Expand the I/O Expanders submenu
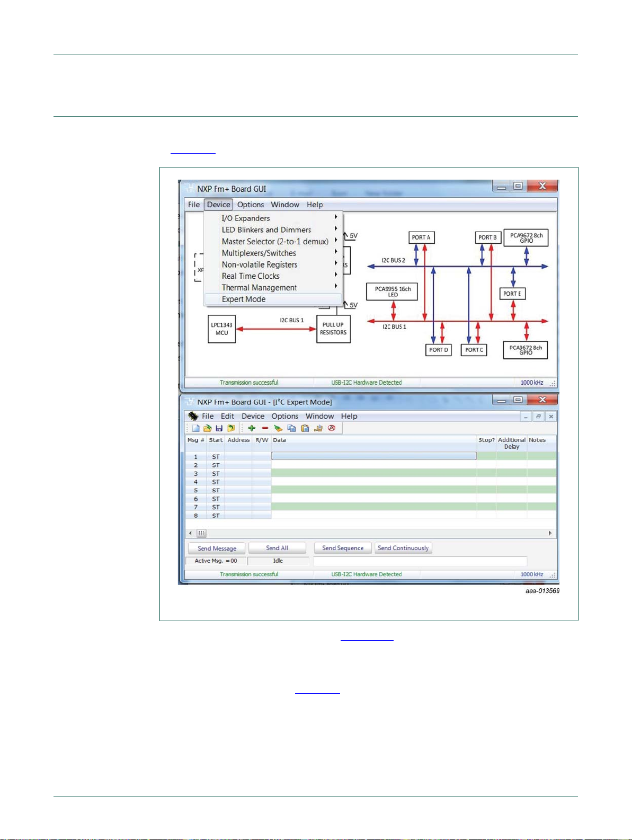Image resolution: width=632 pixels, height=840 pixels. tap(273, 218)
